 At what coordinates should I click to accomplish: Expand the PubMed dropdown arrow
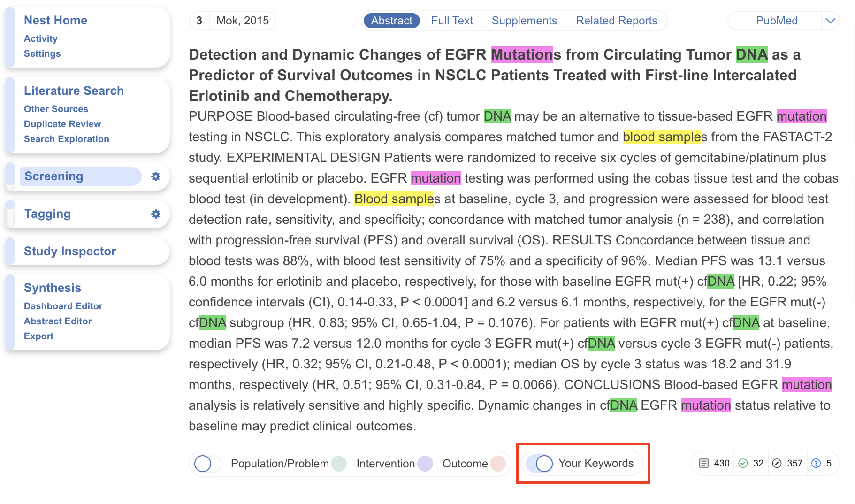point(830,21)
